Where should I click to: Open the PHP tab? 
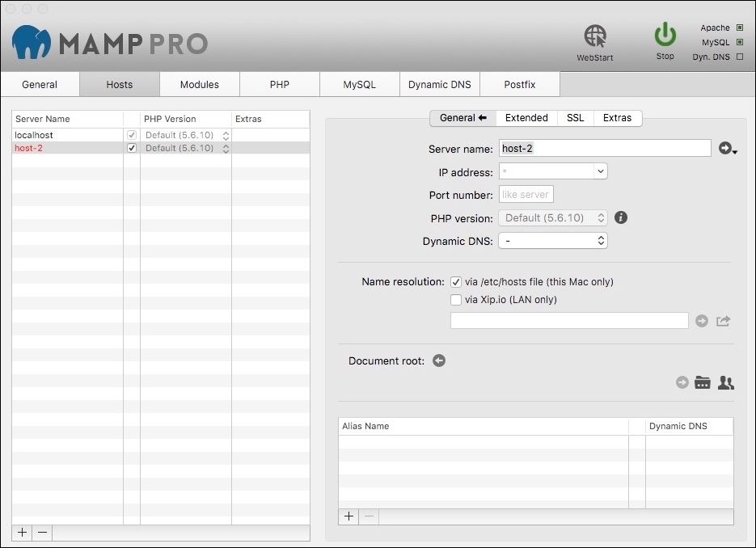point(280,84)
